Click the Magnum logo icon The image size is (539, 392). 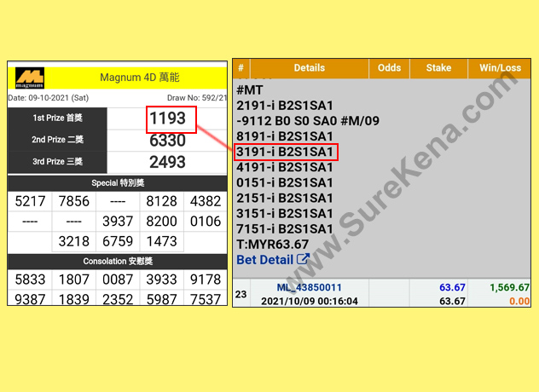(30, 78)
